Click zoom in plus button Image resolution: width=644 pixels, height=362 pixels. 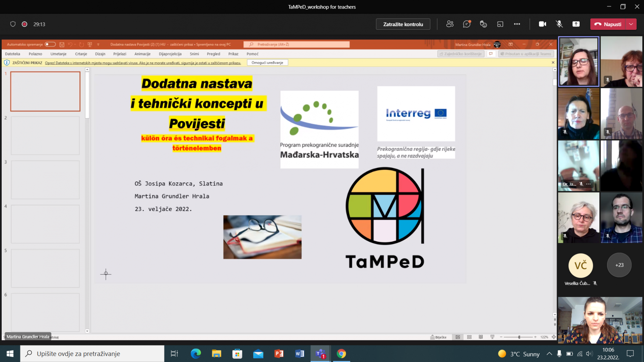(535, 337)
